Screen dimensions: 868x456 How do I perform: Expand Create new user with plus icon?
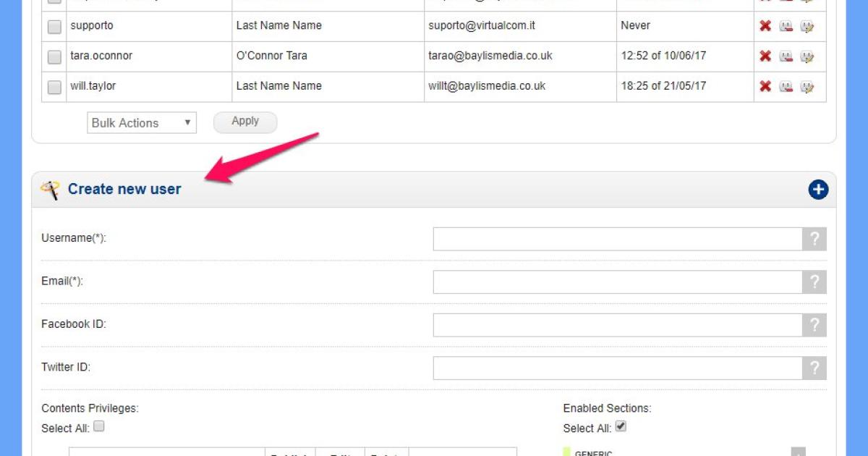coord(818,190)
